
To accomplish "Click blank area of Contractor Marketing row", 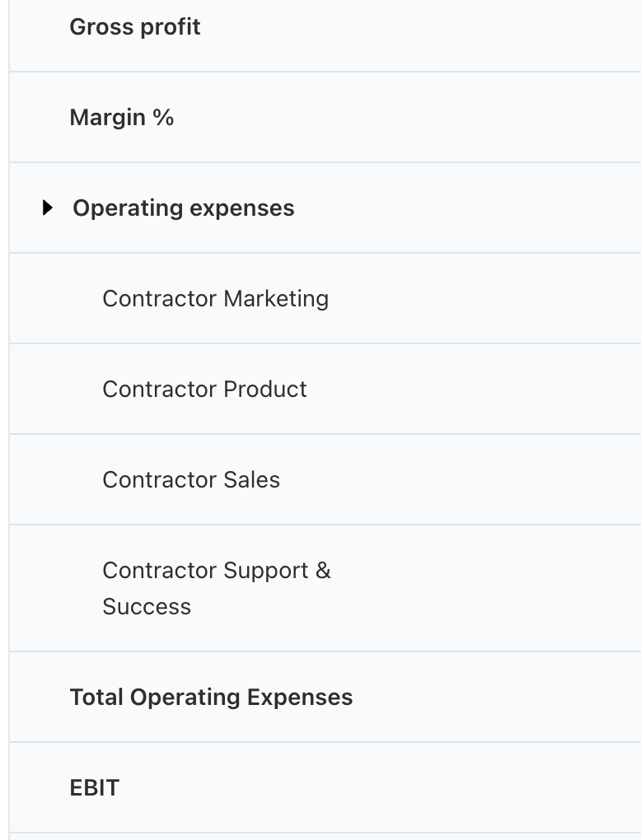I will (482, 298).
